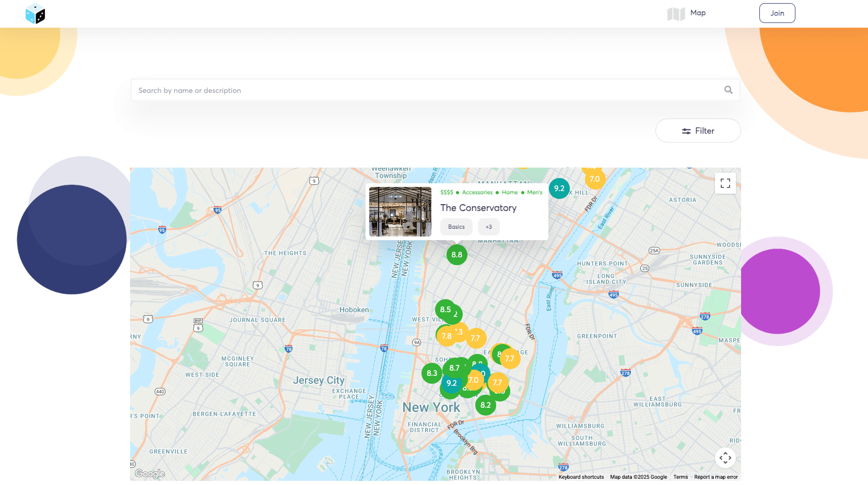Select the 8.3 map marker

[432, 373]
